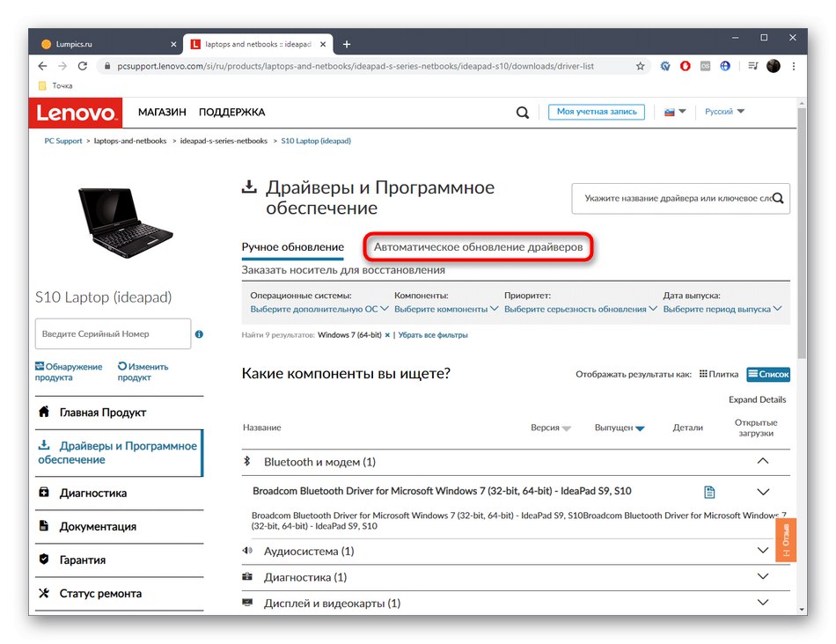Screen dimensions: 836x644
Task: Open Выберите компоненты filter dropdown
Action: pos(446,309)
